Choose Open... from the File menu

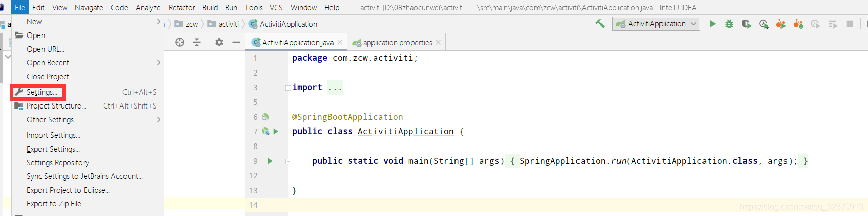click(x=88, y=35)
